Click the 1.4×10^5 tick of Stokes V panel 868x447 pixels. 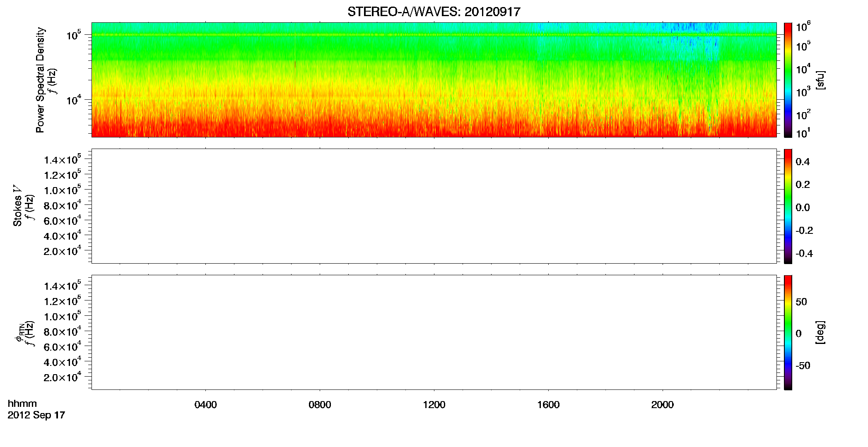tap(62, 159)
